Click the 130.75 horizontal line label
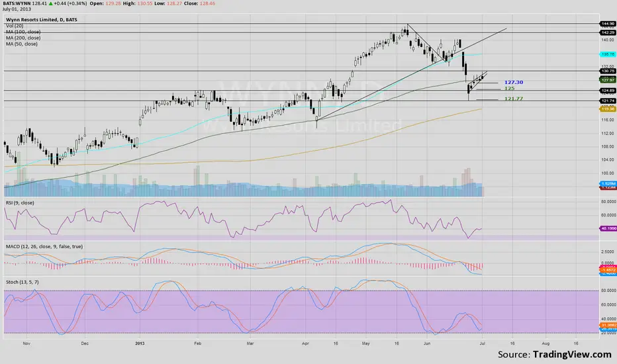This screenshot has width=617, height=364. coord(608,71)
